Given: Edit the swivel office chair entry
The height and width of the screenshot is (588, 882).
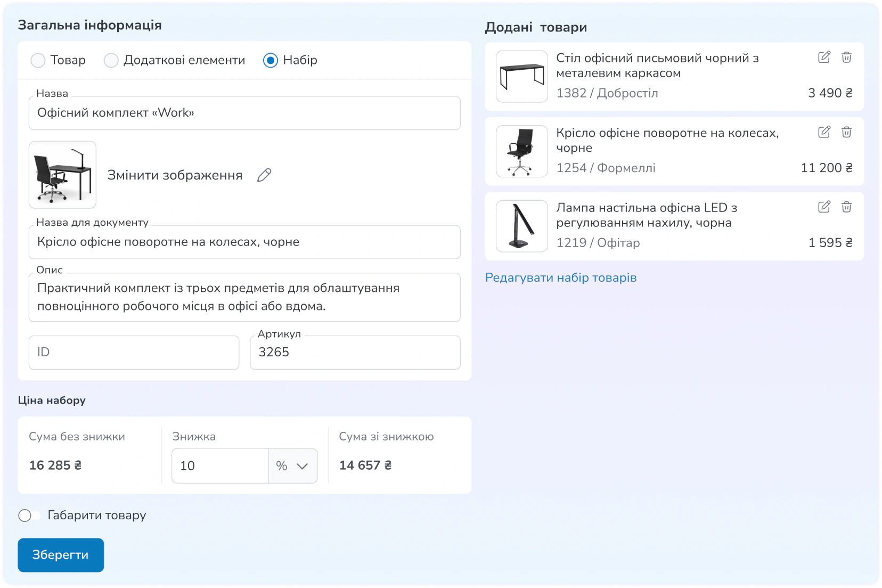Looking at the screenshot, I should 824,132.
